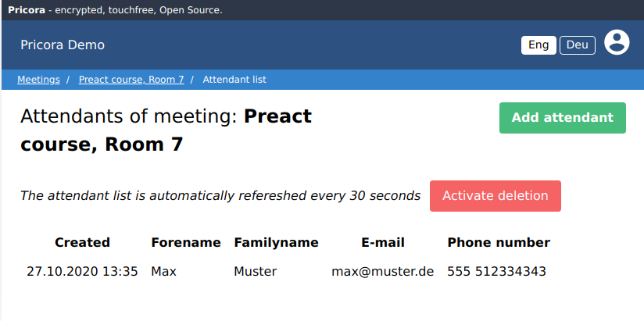Click the Pricora Demo header title
This screenshot has height=321, width=644.
pyautogui.click(x=63, y=45)
